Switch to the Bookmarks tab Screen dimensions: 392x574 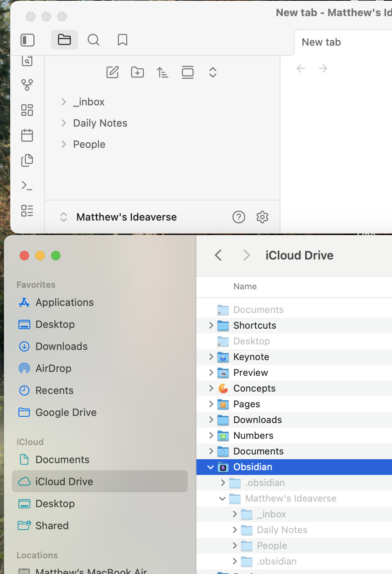pyautogui.click(x=123, y=40)
